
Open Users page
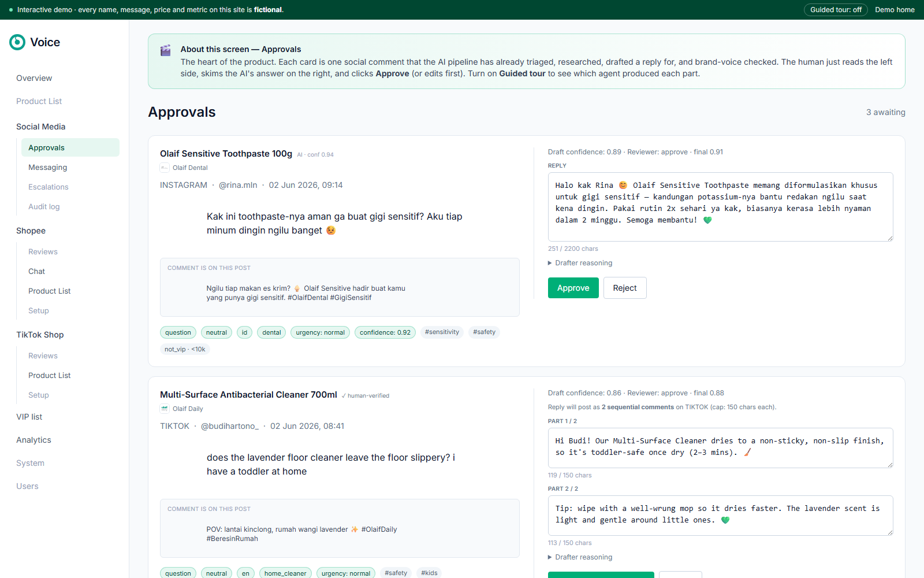point(27,486)
